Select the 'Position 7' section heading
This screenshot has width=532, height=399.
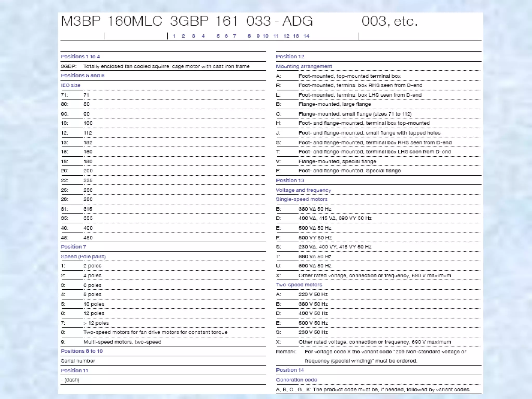click(73, 247)
